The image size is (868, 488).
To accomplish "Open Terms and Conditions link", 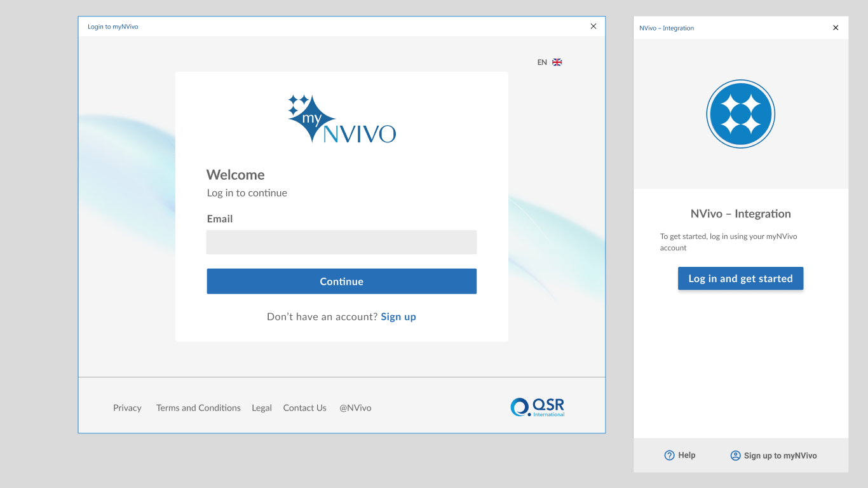I will click(198, 408).
